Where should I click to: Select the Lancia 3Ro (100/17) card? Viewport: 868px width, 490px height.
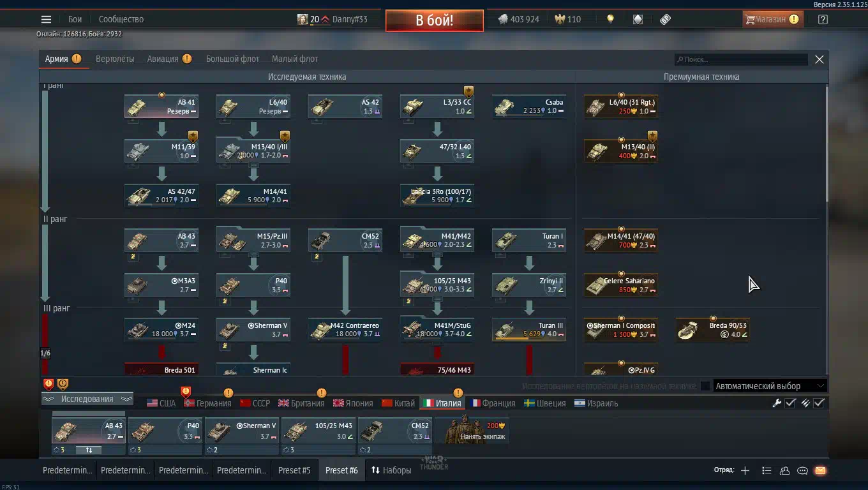coord(437,196)
